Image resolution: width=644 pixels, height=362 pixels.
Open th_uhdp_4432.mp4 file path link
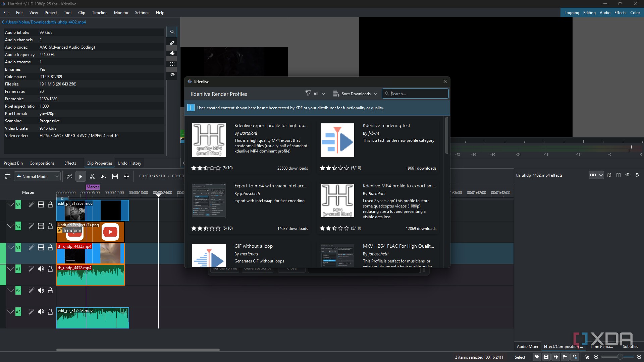tap(44, 22)
